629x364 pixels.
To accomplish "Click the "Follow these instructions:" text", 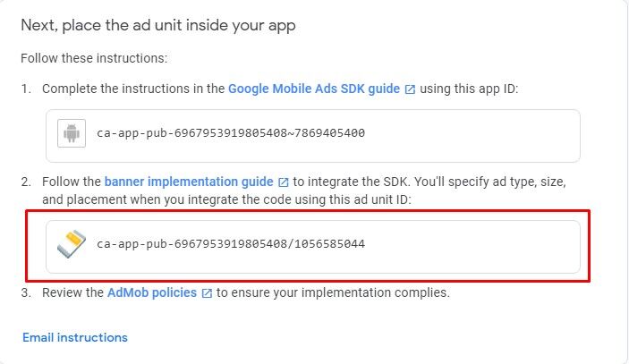I will tap(94, 58).
